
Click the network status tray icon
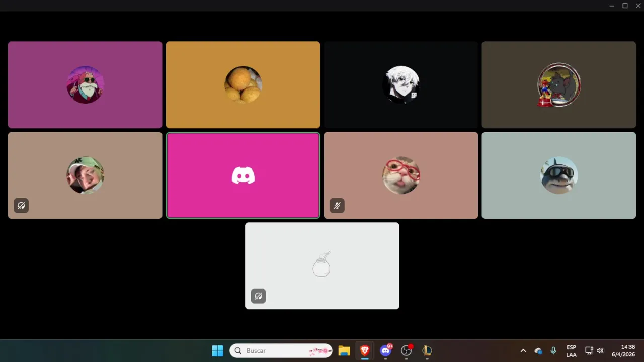click(x=589, y=350)
